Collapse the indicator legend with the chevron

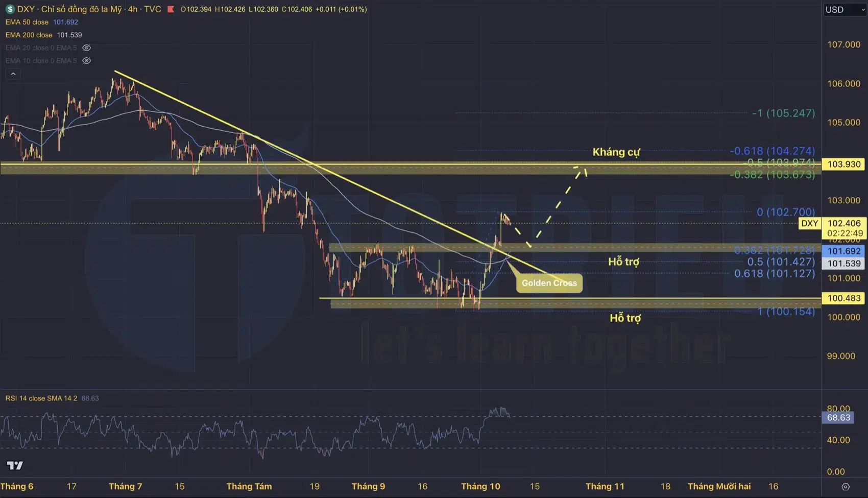(x=13, y=74)
